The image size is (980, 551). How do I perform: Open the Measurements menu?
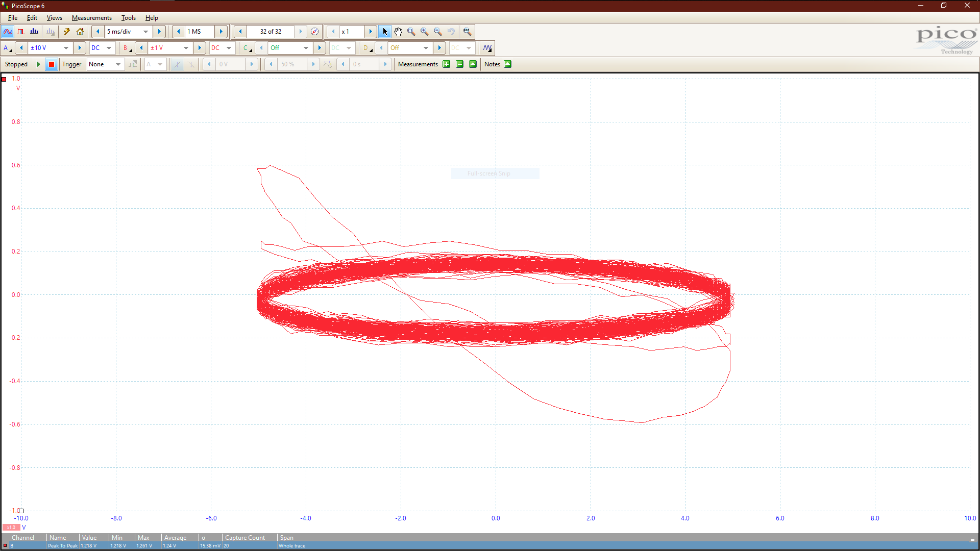click(91, 18)
